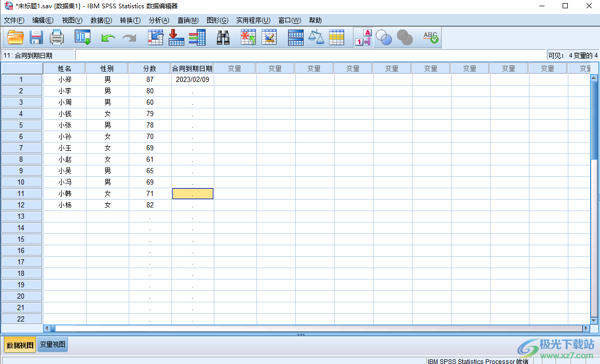Click the grey Redo arrow

coord(129,37)
